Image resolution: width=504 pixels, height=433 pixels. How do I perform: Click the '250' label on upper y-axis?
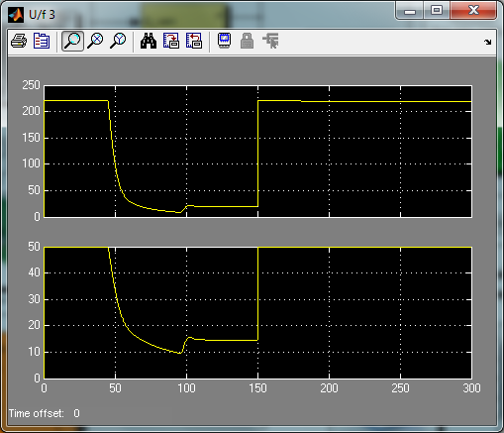click(x=31, y=85)
